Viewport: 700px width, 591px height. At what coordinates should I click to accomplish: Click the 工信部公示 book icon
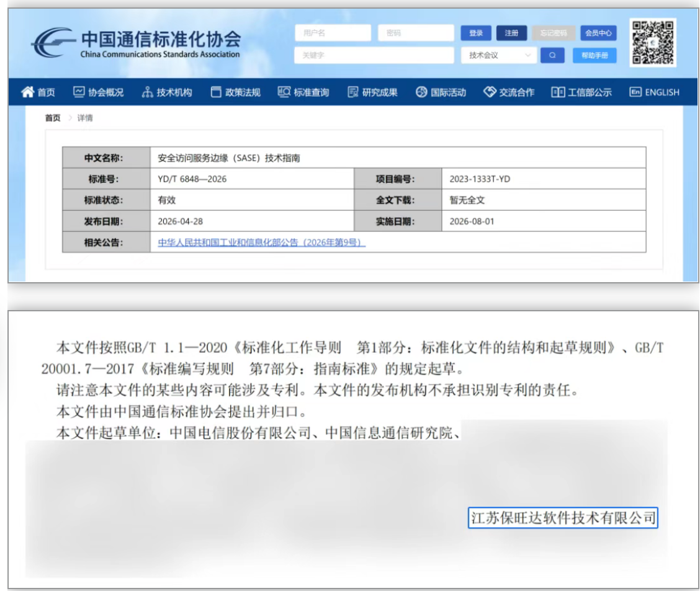[x=558, y=92]
